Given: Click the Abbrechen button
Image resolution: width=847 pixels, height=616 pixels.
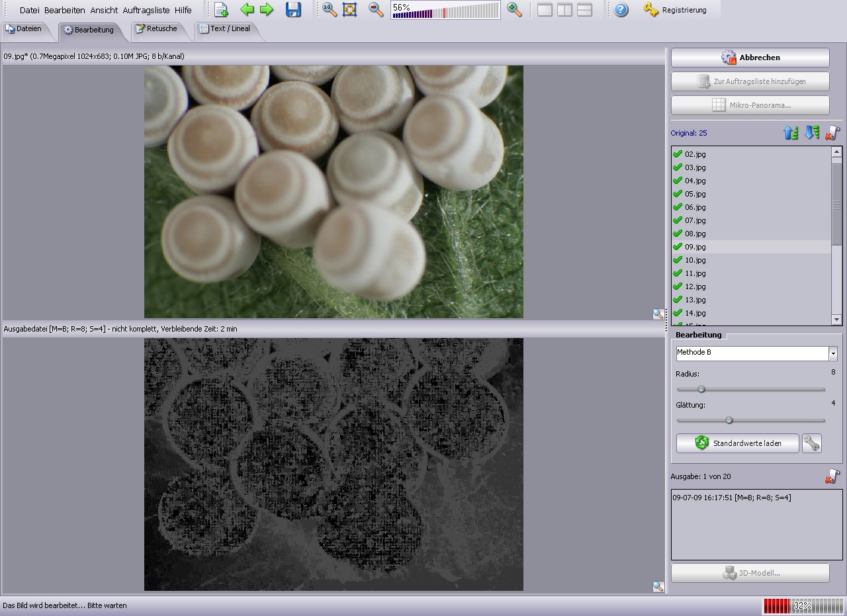Looking at the screenshot, I should 750,58.
